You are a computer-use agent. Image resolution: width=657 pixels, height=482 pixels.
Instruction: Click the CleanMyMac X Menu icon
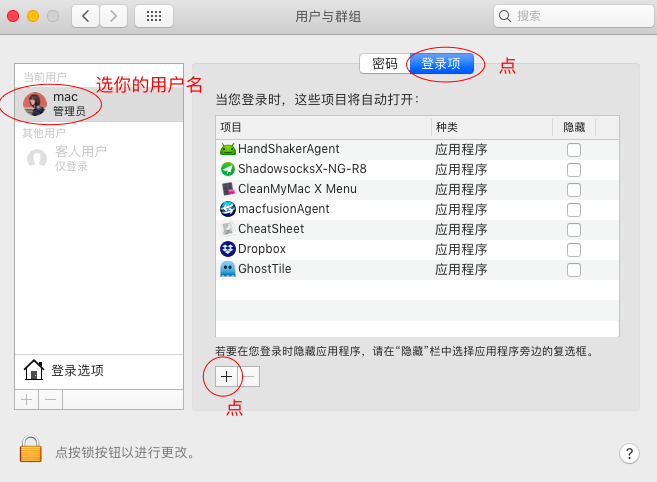click(x=227, y=189)
